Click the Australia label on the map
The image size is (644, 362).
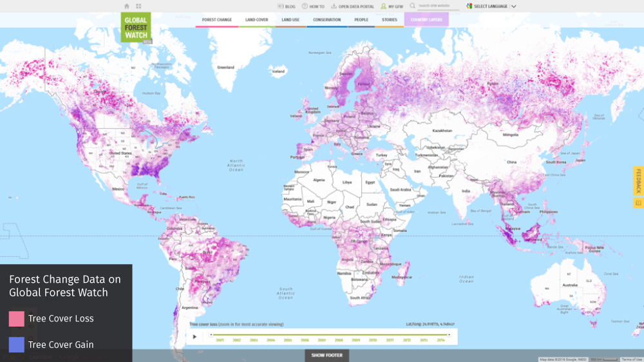click(570, 285)
